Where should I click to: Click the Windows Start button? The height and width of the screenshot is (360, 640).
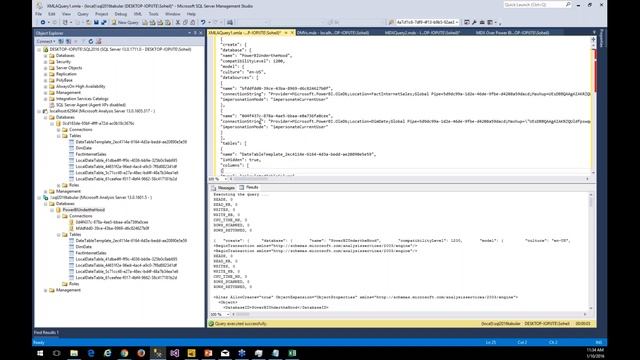tap(40, 353)
